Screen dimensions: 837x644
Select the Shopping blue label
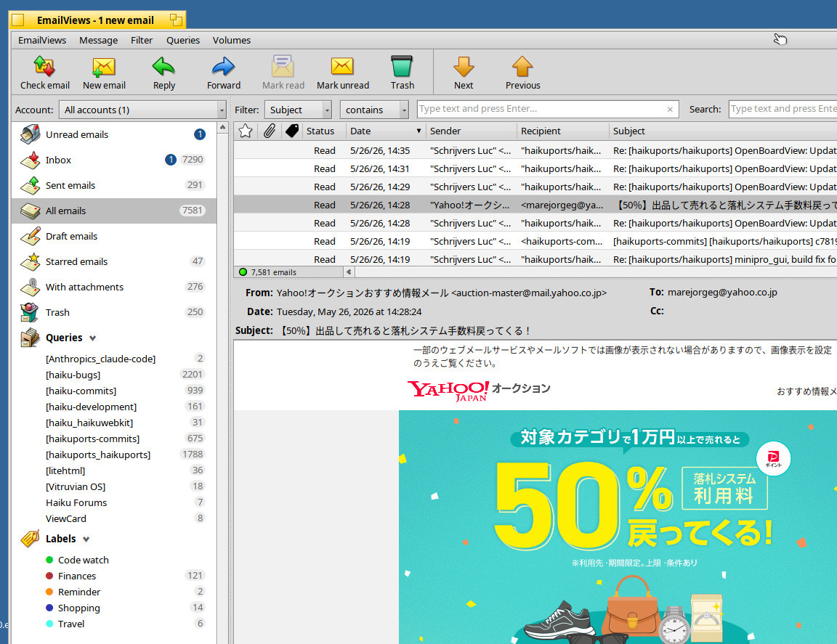114,608
